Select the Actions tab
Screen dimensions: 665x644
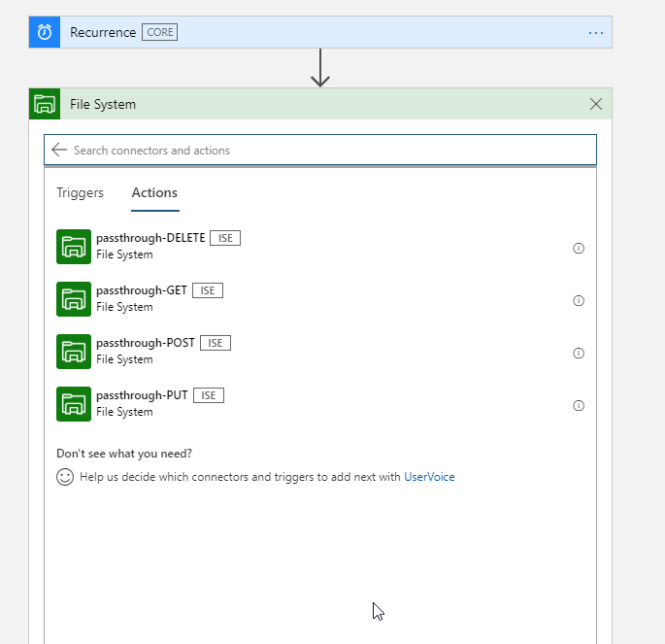(x=154, y=192)
